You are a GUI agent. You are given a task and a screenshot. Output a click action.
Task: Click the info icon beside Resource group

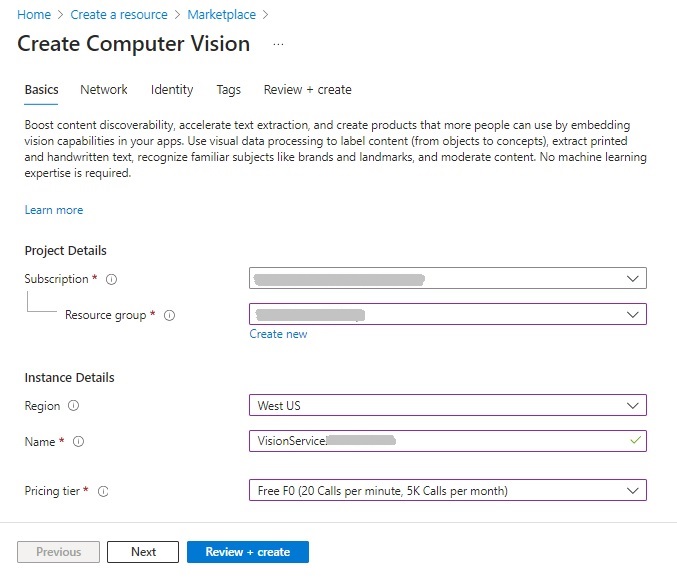point(169,316)
